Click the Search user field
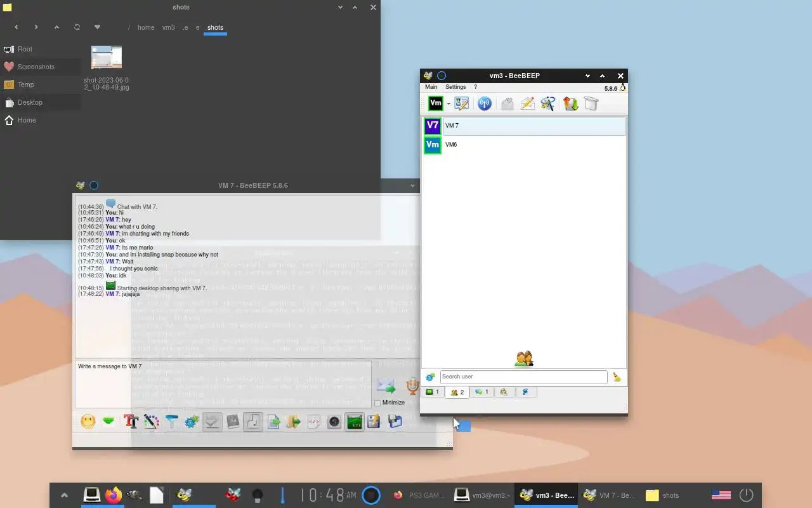Viewport: 812px width, 508px height. click(x=523, y=377)
